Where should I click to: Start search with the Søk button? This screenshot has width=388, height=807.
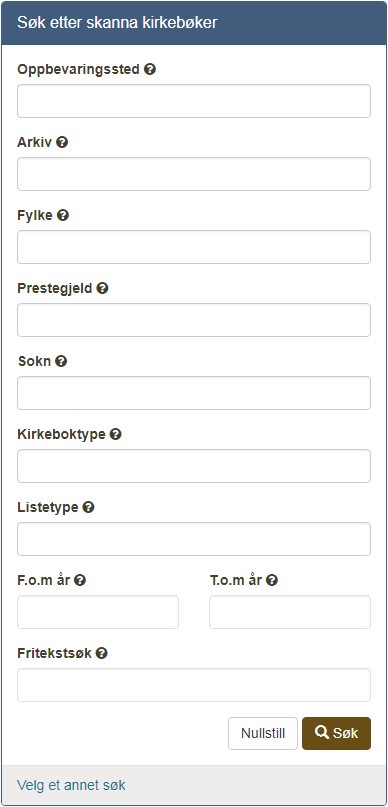click(x=337, y=733)
